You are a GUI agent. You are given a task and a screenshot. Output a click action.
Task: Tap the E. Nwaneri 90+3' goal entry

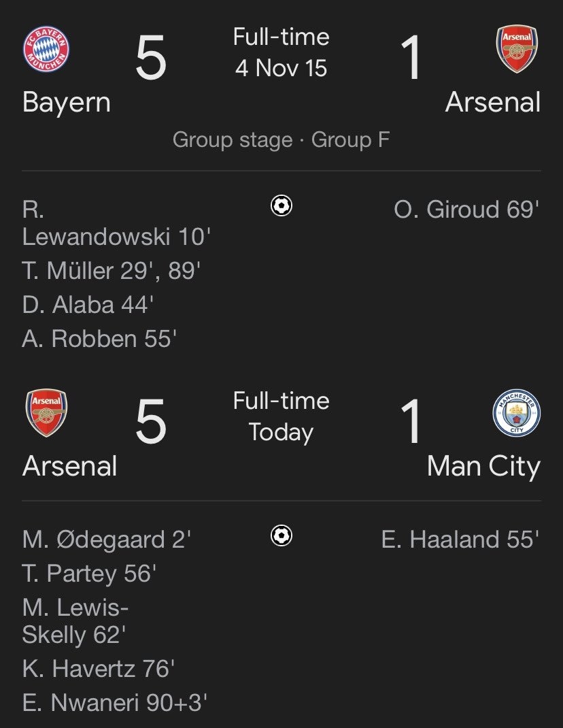(x=114, y=703)
